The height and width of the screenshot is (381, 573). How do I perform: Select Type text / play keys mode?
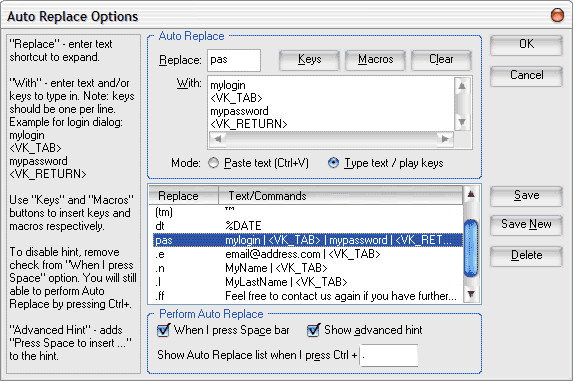333,163
